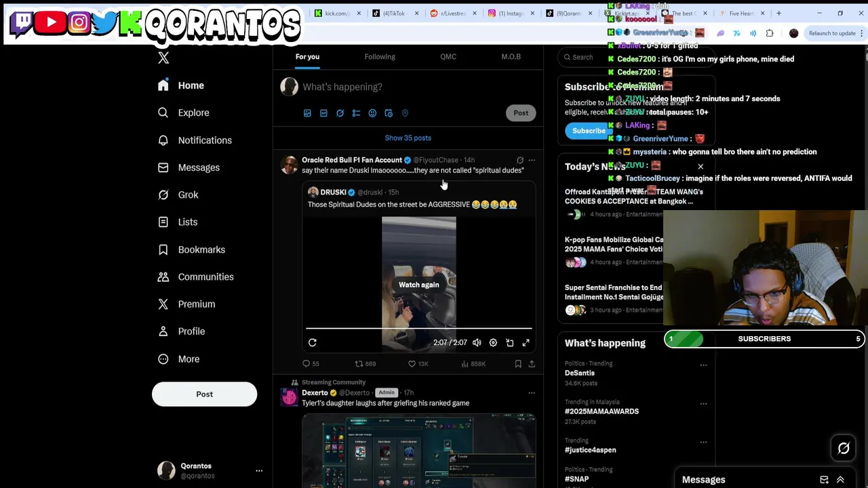The height and width of the screenshot is (488, 868).
Task: Open the three-dot menu on the FlyoutChase post
Action: click(532, 161)
